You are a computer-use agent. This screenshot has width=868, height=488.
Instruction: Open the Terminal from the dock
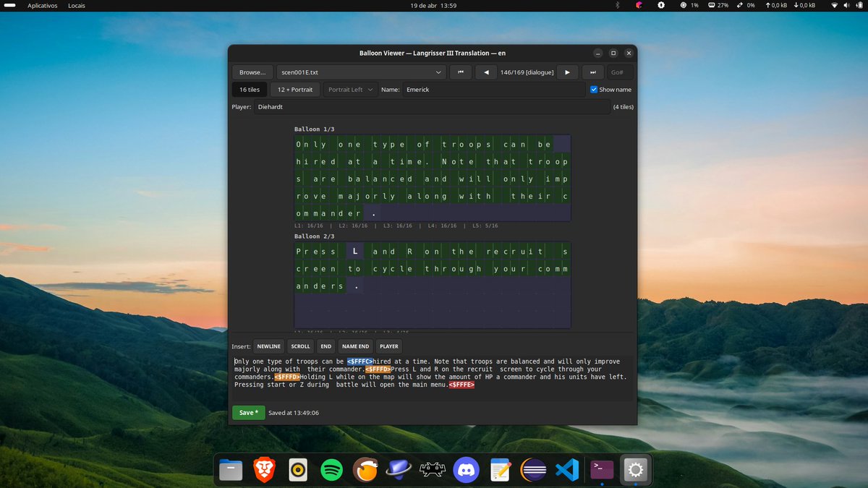point(602,471)
